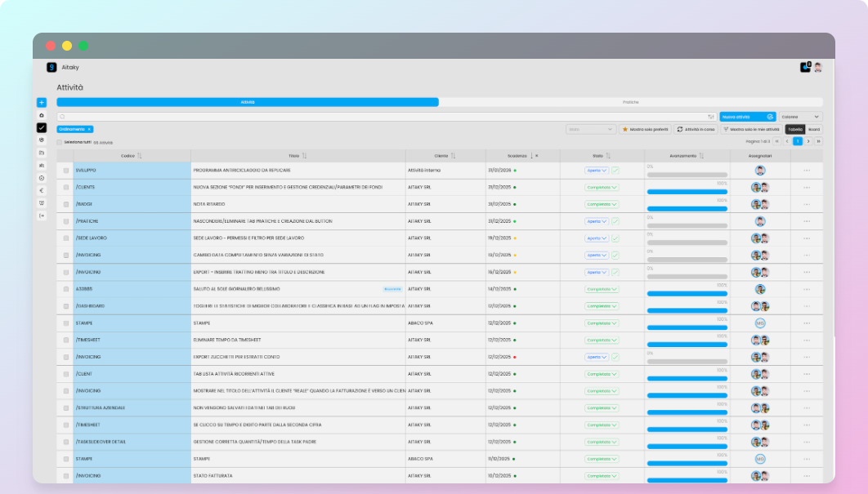Click the progress bar on the BADGI row
This screenshot has height=494, width=868.
pos(687,207)
